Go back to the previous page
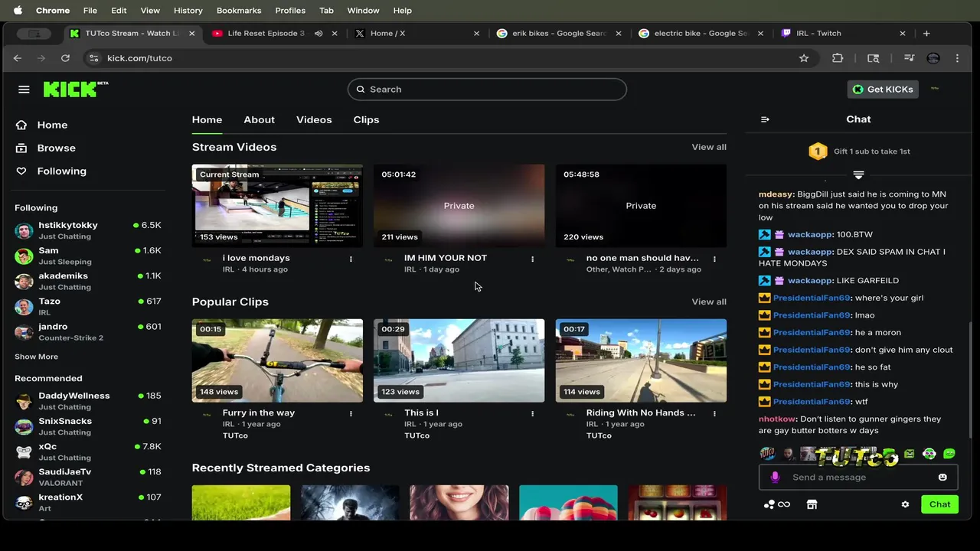 pyautogui.click(x=18, y=58)
